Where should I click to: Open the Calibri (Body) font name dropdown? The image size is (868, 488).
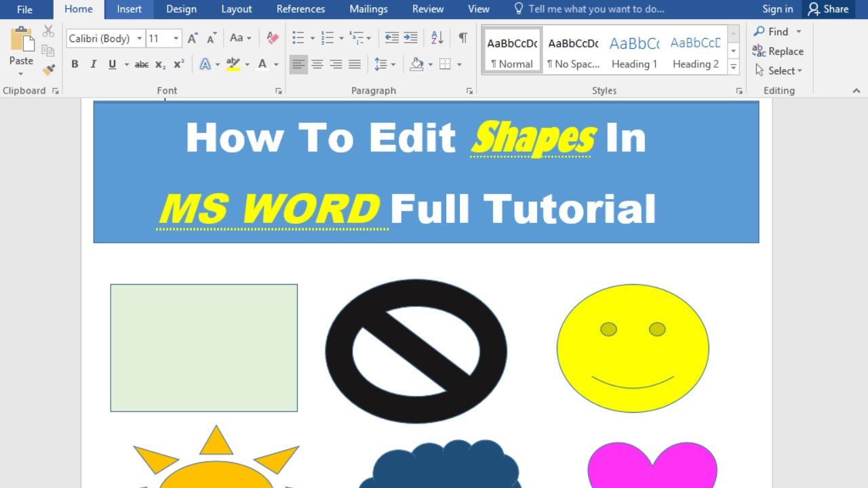140,39
